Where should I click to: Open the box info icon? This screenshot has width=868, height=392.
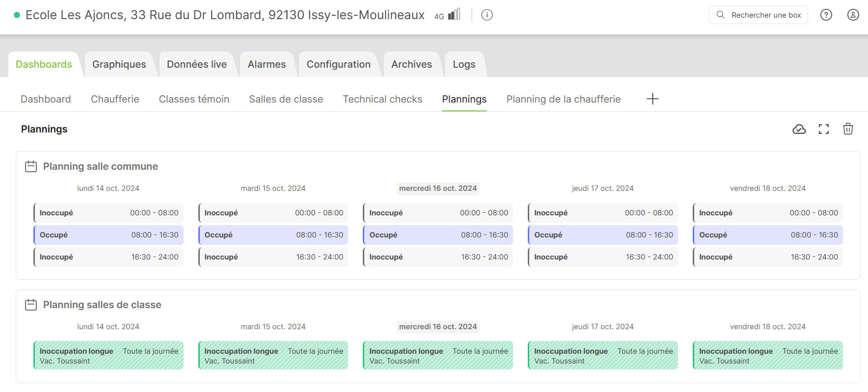tap(487, 15)
